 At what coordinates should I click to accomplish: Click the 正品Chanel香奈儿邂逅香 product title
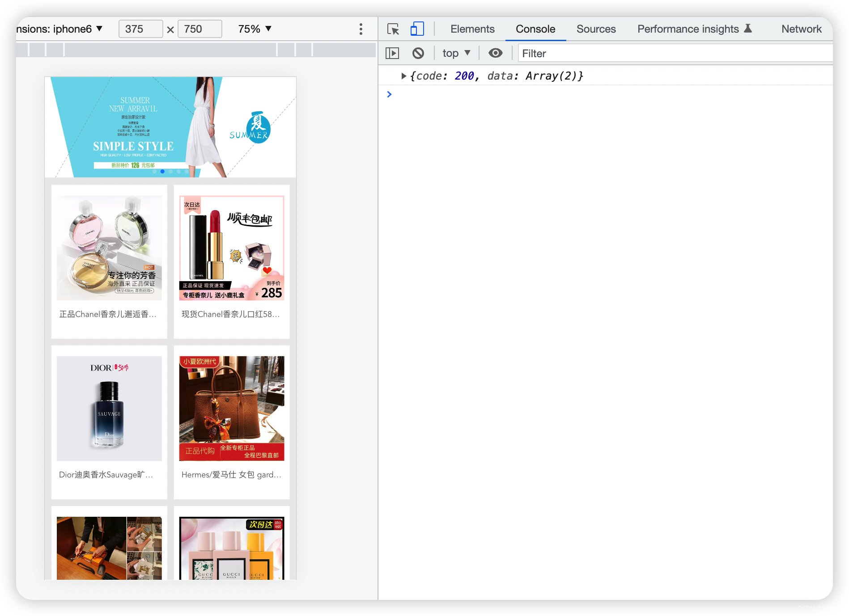pos(108,314)
